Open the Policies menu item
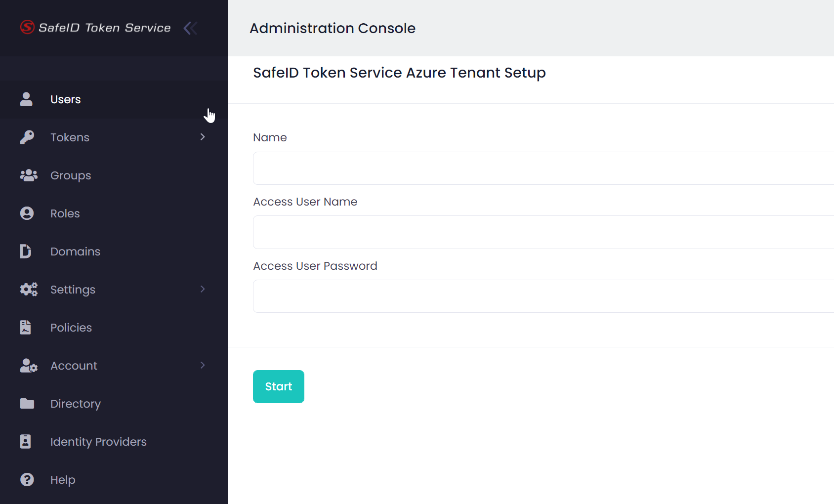This screenshot has width=834, height=504. pyautogui.click(x=71, y=328)
